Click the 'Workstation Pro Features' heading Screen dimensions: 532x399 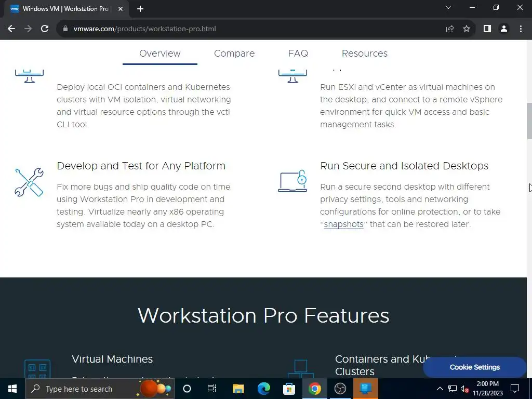[263, 316]
